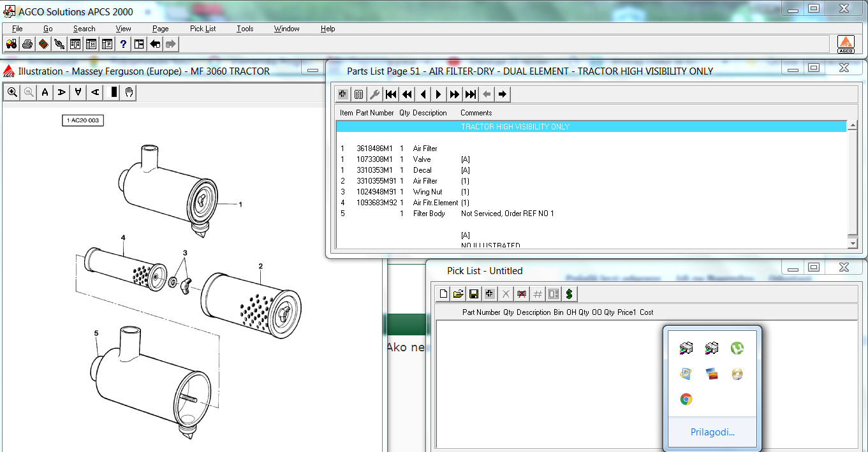Click callout number 2 in the illustration
This screenshot has height=452, width=868.
[x=260, y=266]
